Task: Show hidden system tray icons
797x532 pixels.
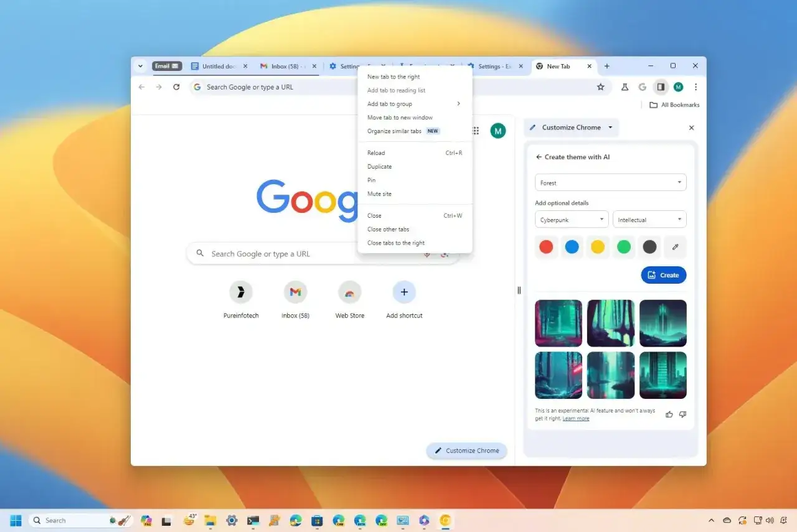Action: (711, 520)
